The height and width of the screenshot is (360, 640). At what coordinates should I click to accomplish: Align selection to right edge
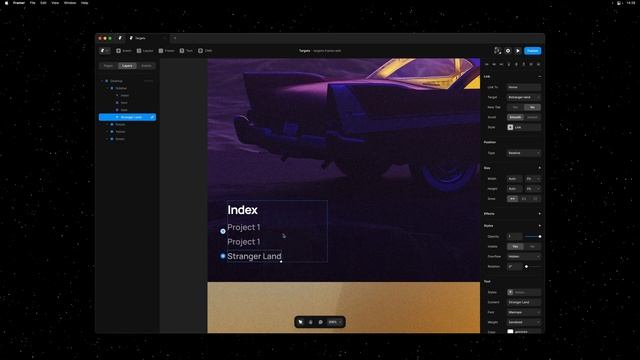[501, 64]
